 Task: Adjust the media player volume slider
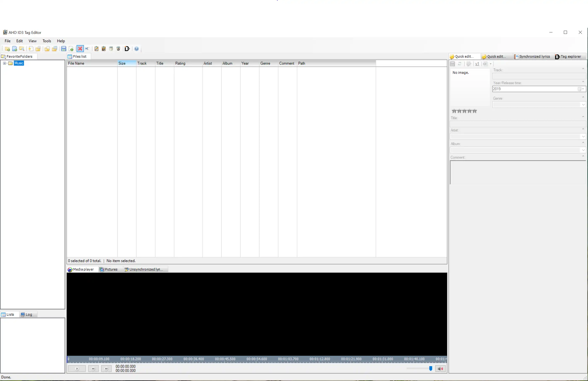430,369
